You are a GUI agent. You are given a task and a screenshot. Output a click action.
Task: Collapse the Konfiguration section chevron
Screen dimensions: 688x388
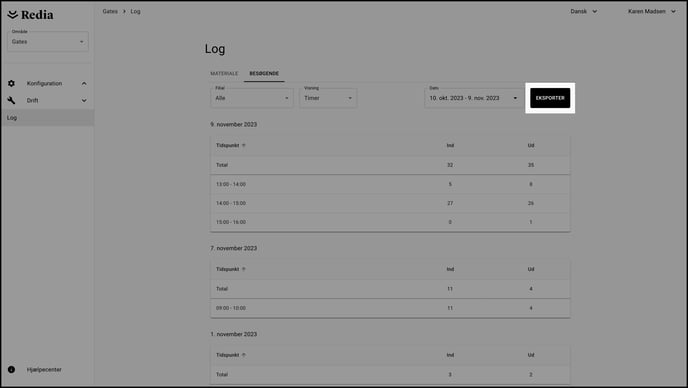(84, 83)
